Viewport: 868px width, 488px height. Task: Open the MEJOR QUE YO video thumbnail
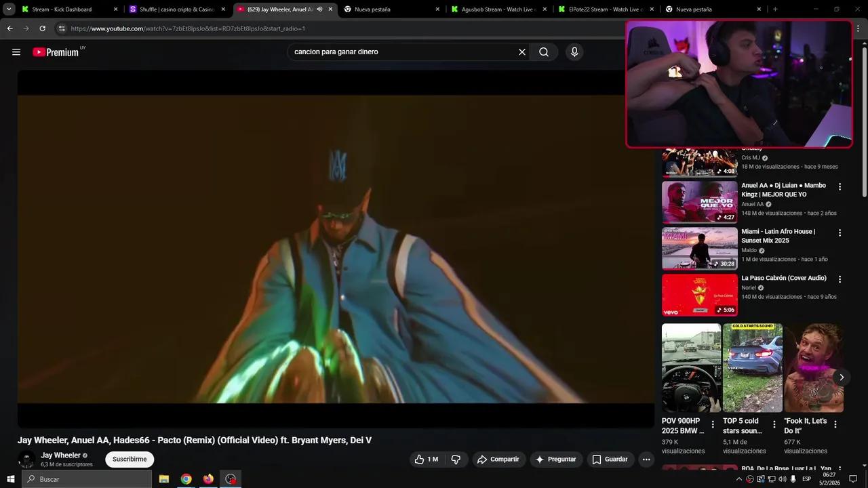(699, 201)
